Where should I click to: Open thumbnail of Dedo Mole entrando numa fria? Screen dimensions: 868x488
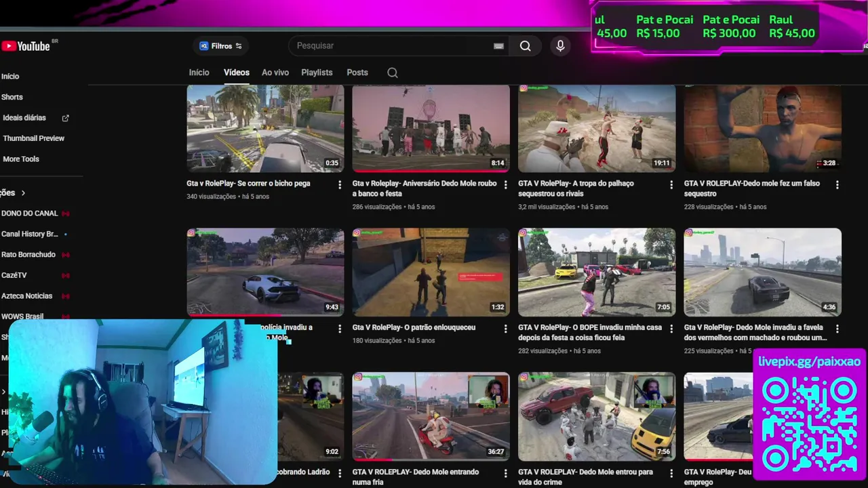tap(431, 416)
